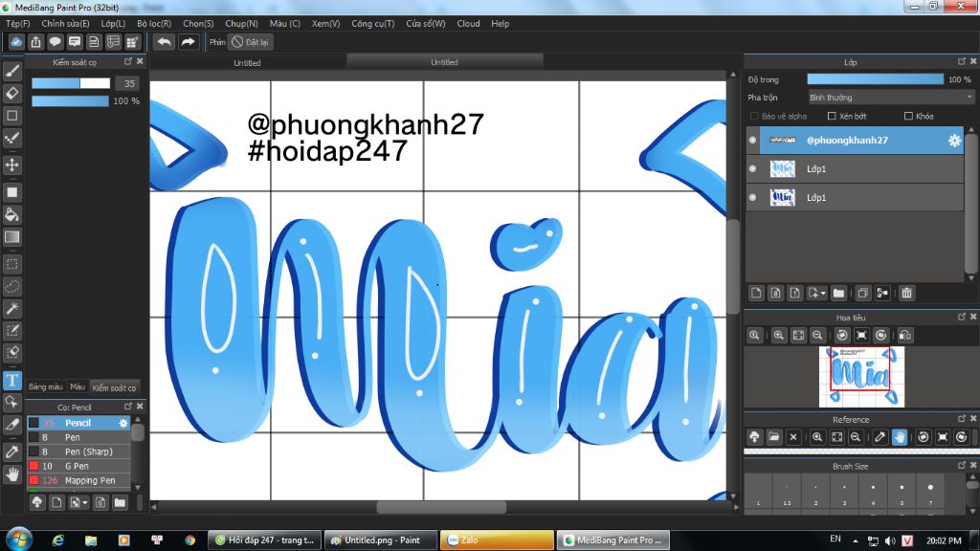Open Lớp(L) menu
Screen dimensions: 980x551
[113, 24]
